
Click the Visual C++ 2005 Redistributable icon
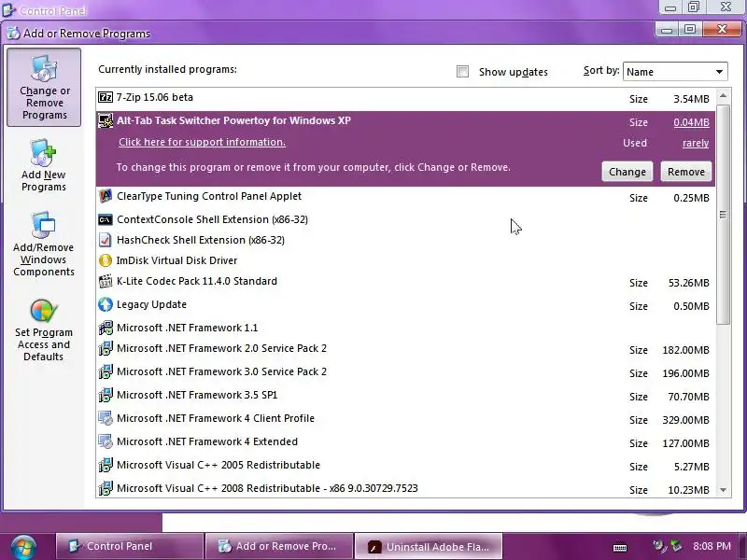coord(106,465)
